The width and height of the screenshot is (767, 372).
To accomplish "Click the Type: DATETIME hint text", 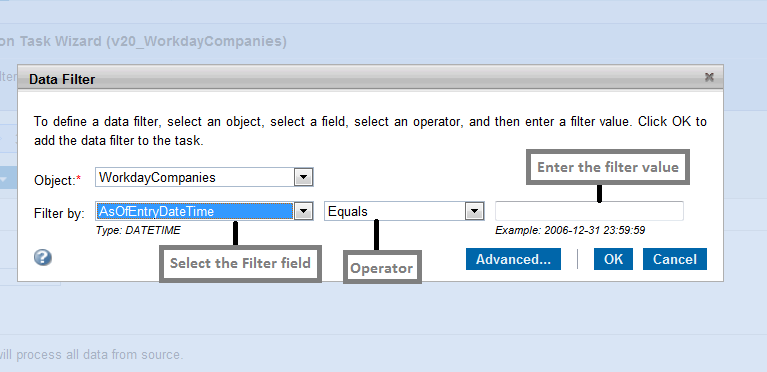I will (x=138, y=230).
